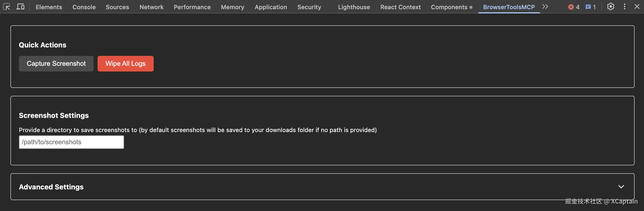644x211 pixels.
Task: Toggle the device toolbar icon
Action: pos(21,6)
